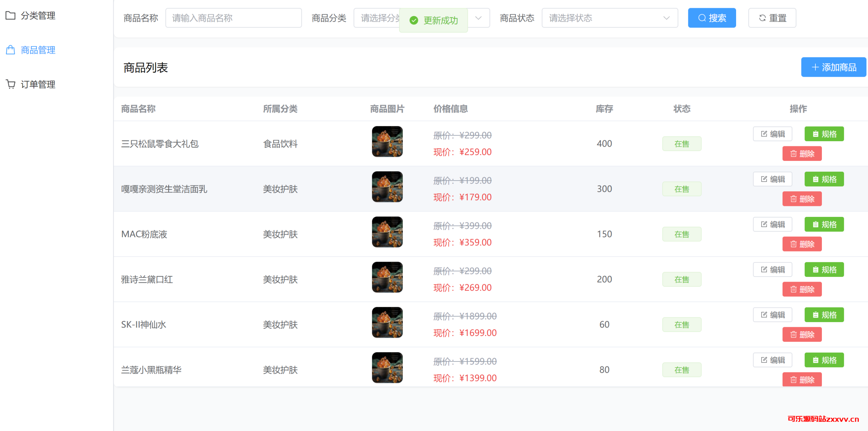Viewport: 868px width, 431px height.
Task: Edit the 三只松鼠零食大礼包 product
Action: tap(772, 134)
